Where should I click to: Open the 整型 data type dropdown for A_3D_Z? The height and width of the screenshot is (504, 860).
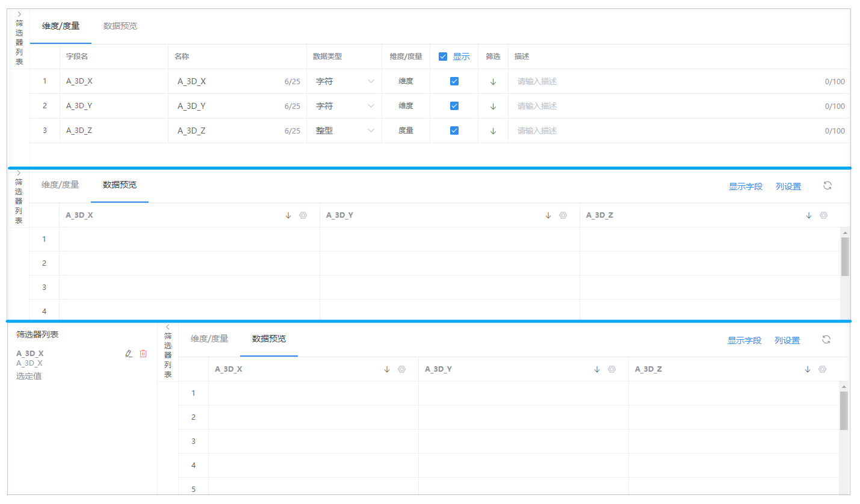pyautogui.click(x=345, y=131)
